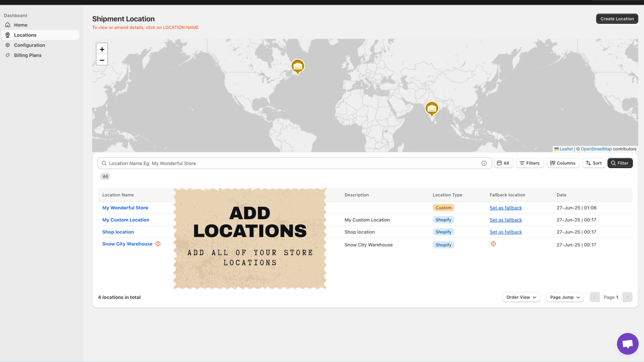Open the chat support bubble
The width and height of the screenshot is (644, 362).
(627, 344)
